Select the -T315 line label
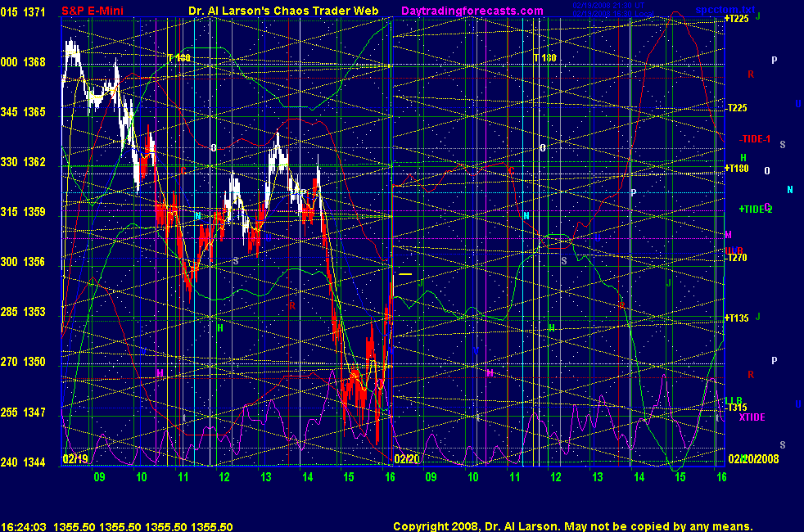 click(737, 408)
